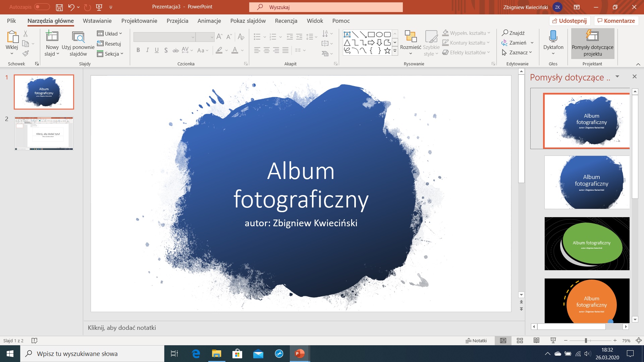This screenshot has height=362, width=644.
Task: Toggle the Autozapis switch
Action: click(x=42, y=7)
